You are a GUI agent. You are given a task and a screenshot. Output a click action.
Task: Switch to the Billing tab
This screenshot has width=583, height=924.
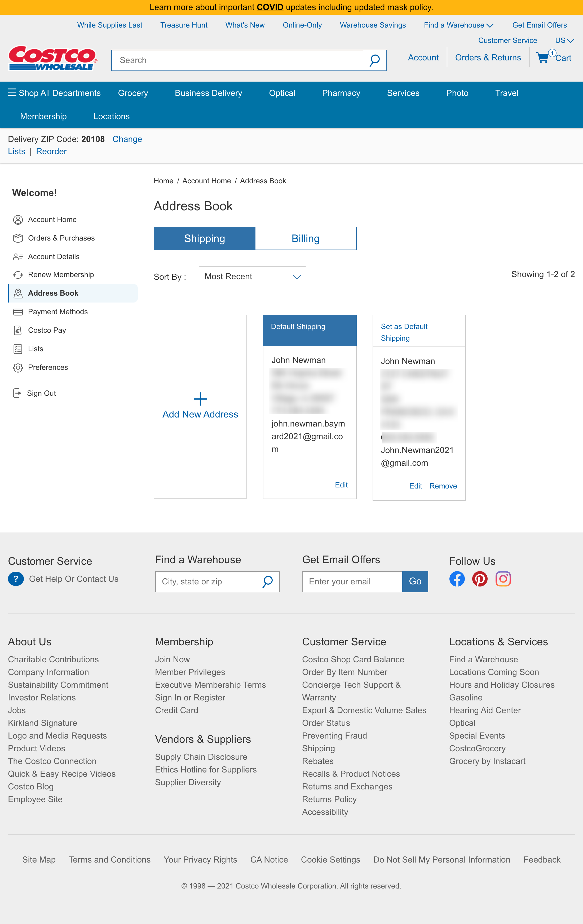point(306,238)
